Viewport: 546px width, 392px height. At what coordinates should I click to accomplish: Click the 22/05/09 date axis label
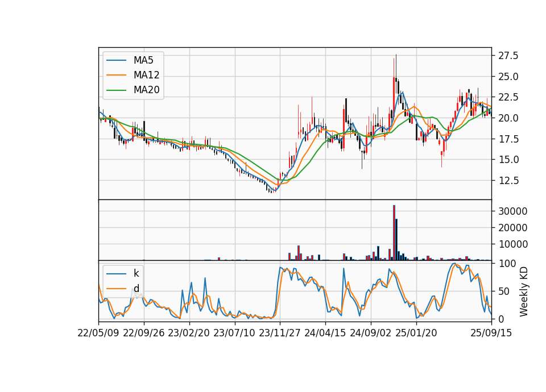pos(98,333)
